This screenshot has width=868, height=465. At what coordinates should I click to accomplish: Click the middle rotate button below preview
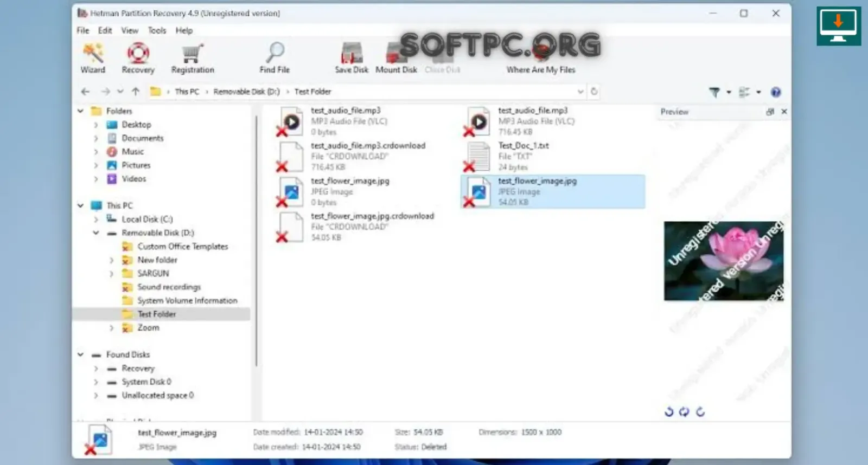click(x=684, y=412)
